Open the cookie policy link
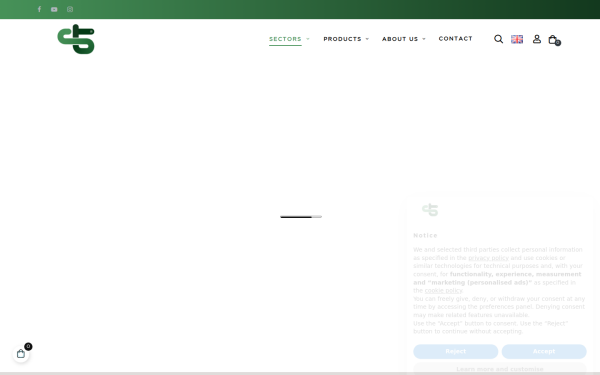 (443, 290)
